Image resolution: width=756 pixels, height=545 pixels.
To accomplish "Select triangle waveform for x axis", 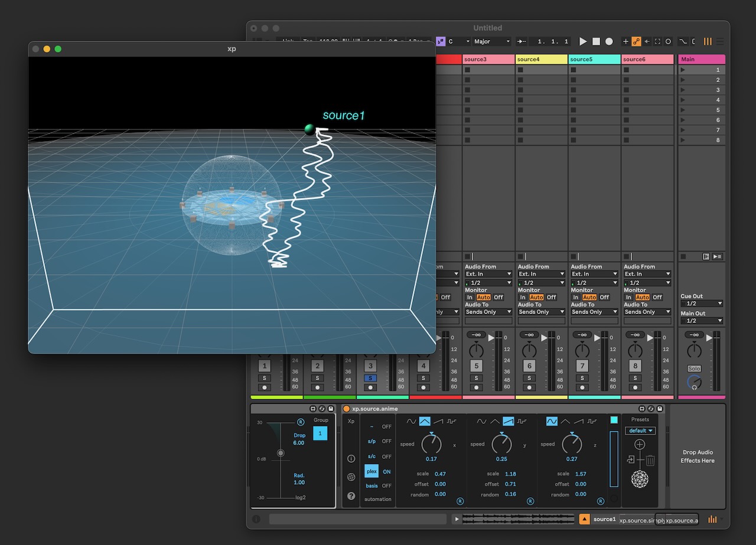I will tap(425, 421).
